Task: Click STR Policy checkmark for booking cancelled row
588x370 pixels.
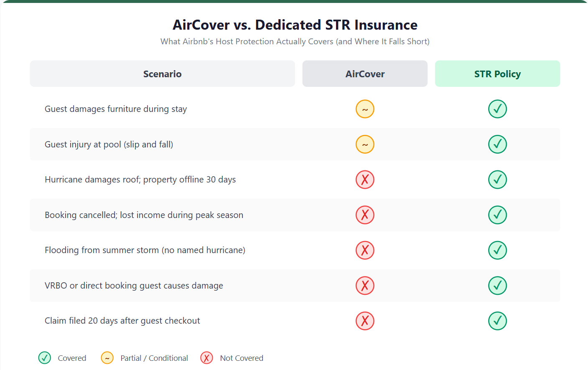Action: coord(497,215)
